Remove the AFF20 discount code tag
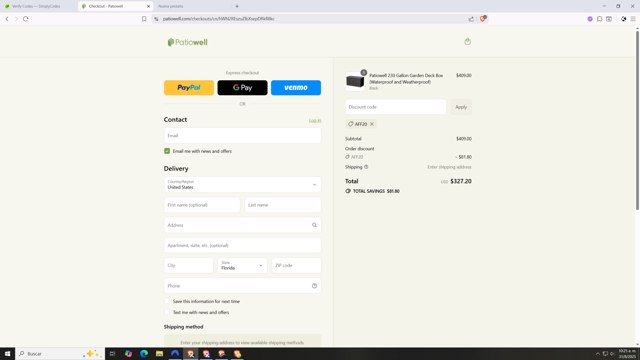The width and height of the screenshot is (640, 360). (372, 124)
